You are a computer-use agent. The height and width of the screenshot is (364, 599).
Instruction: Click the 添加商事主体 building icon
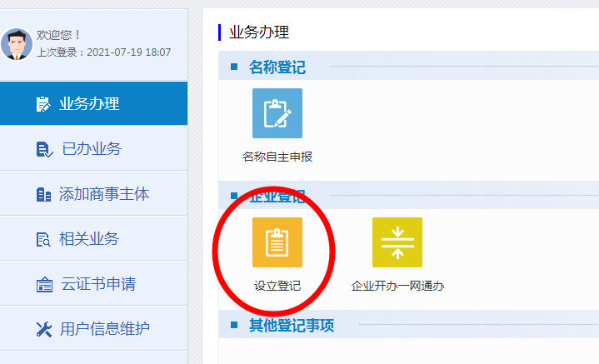tap(43, 194)
